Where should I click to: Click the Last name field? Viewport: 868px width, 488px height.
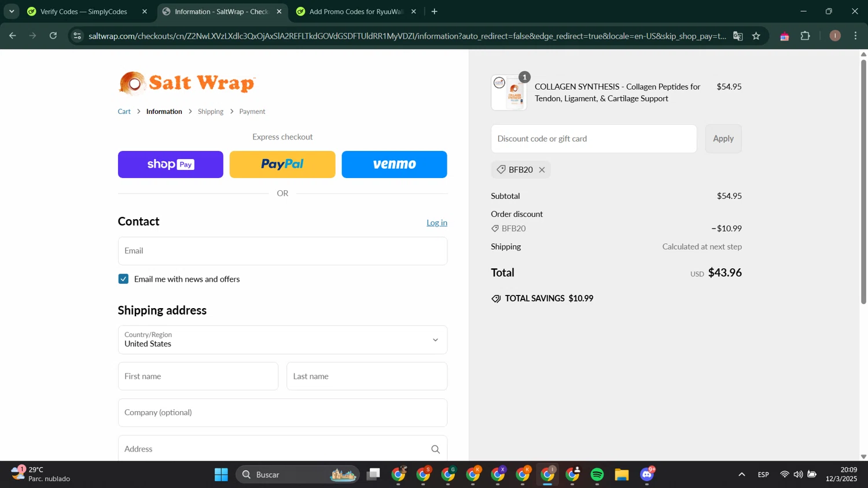367,376
